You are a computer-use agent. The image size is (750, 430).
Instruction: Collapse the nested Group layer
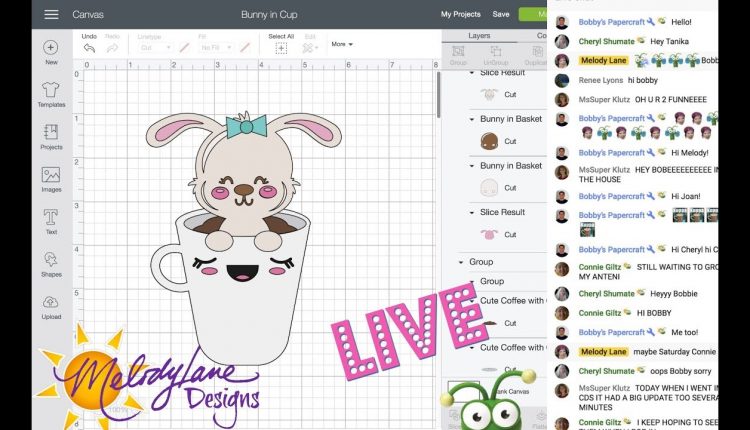[472, 282]
